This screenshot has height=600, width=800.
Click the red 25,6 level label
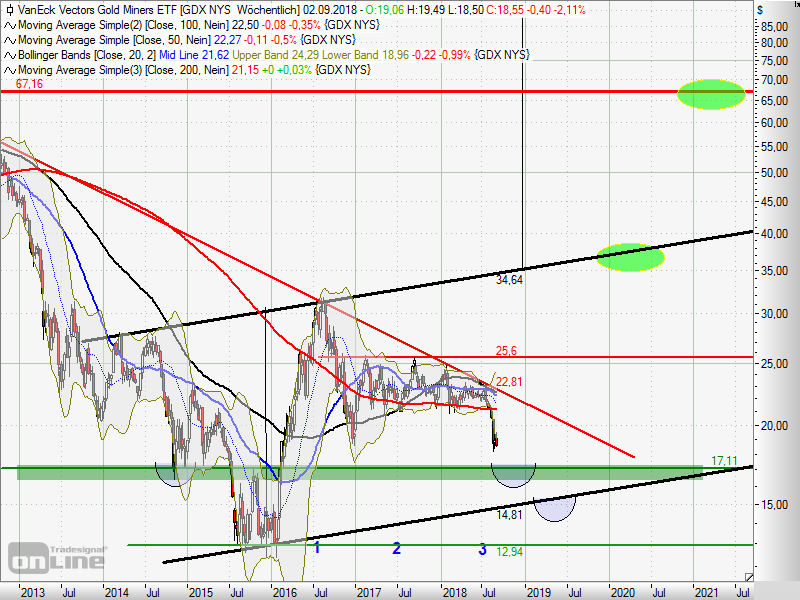point(506,351)
